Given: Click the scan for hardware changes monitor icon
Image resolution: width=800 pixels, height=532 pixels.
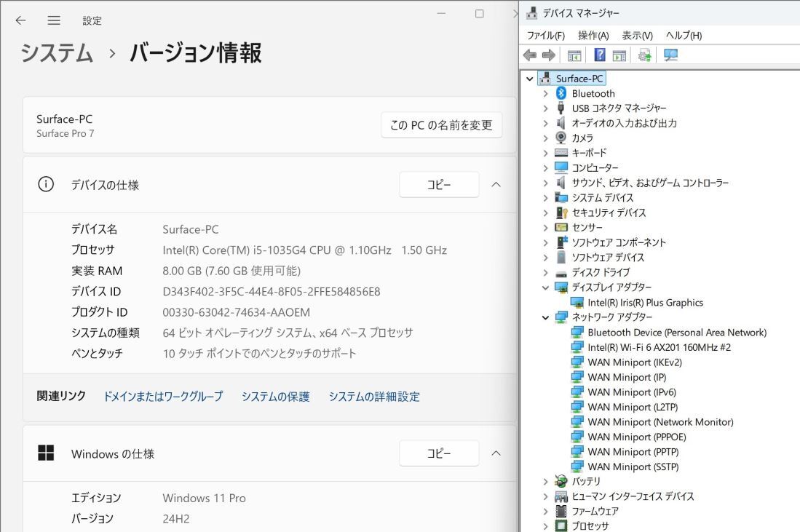Looking at the screenshot, I should 670,55.
